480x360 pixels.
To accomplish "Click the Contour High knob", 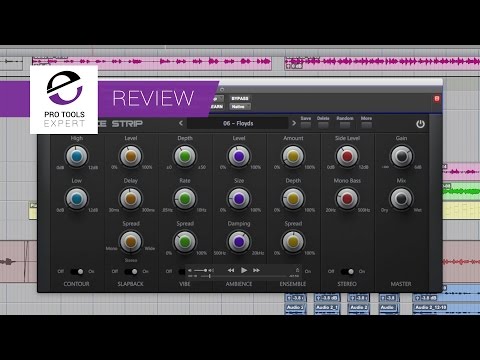I will pyautogui.click(x=77, y=156).
